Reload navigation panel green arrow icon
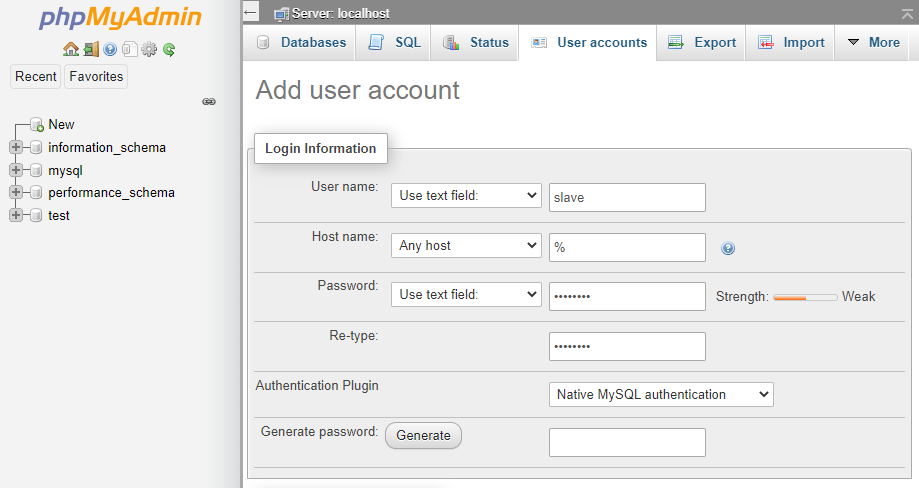Screen dimensions: 919x488 169,49
